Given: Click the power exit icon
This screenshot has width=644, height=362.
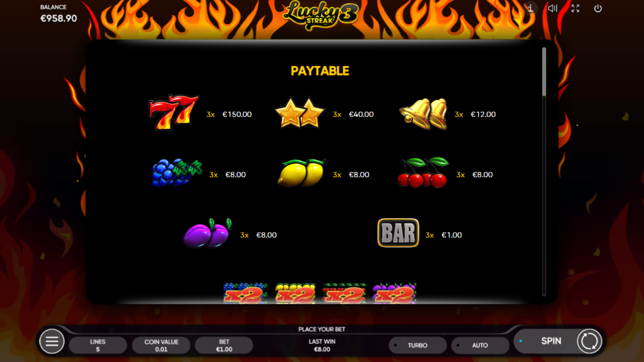Looking at the screenshot, I should click(597, 8).
